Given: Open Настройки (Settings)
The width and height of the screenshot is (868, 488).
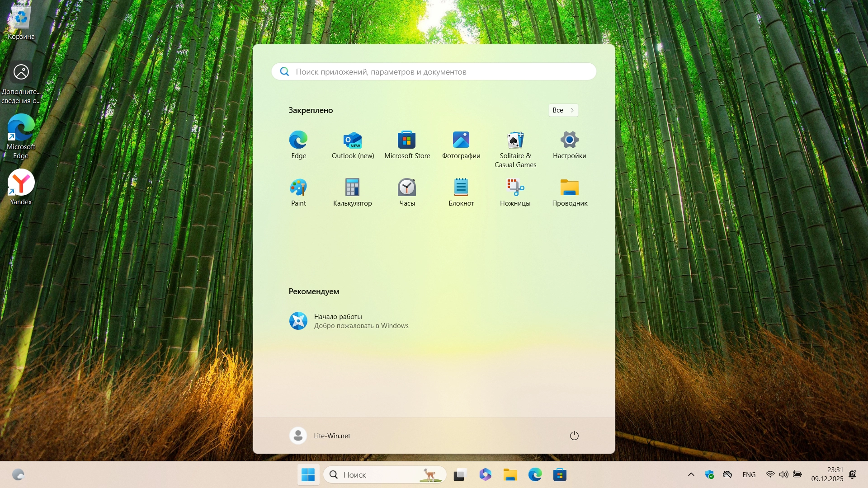Looking at the screenshot, I should tap(569, 144).
